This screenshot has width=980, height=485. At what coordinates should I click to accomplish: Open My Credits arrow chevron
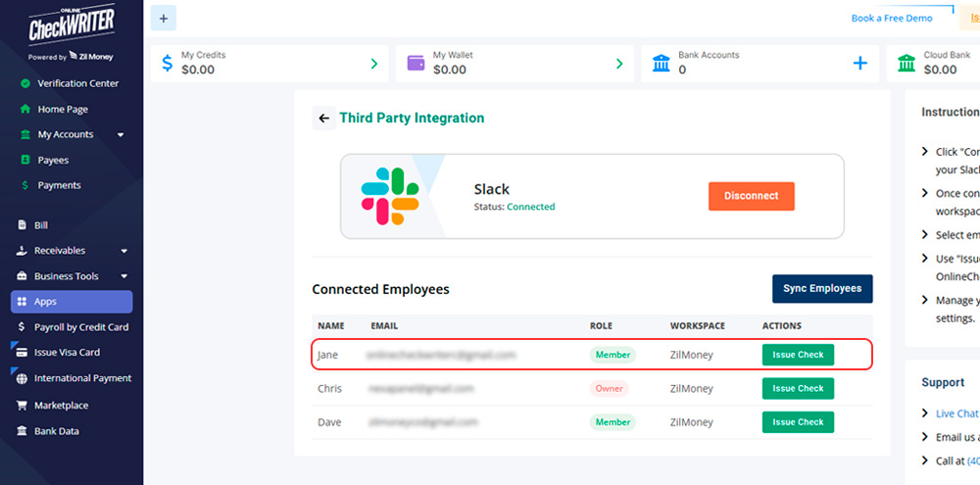pyautogui.click(x=373, y=64)
